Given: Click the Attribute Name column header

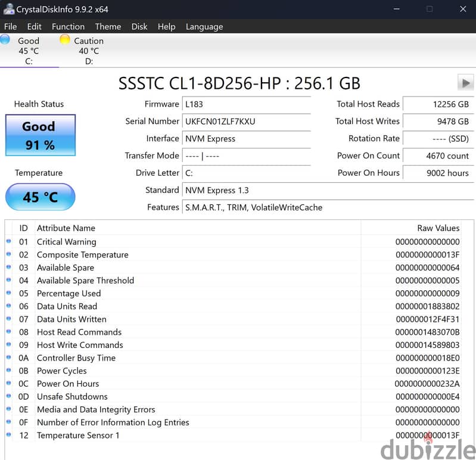Looking at the screenshot, I should click(198, 228).
